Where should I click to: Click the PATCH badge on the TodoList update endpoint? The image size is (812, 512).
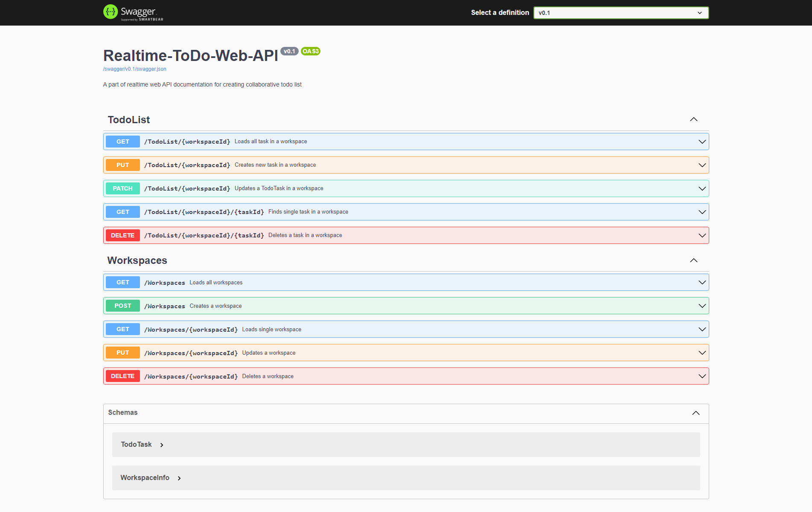pos(122,188)
